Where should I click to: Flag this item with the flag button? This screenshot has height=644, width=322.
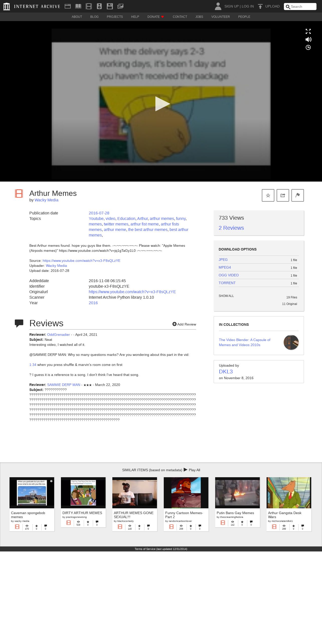tap(298, 195)
